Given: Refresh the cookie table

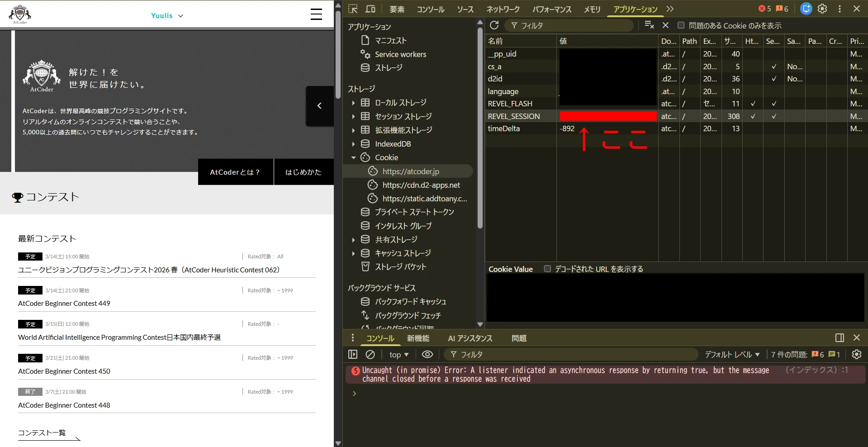Looking at the screenshot, I should coord(494,25).
